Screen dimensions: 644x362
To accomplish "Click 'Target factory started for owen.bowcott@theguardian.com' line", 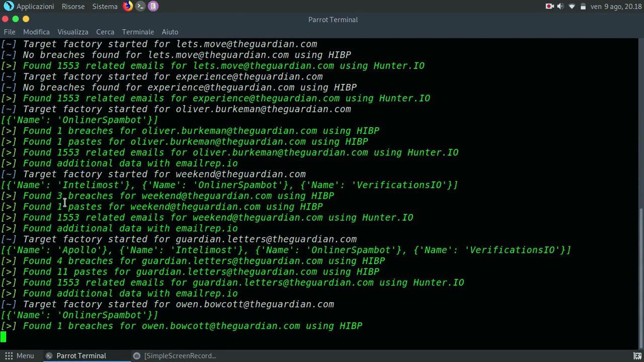I will pyautogui.click(x=168, y=304).
